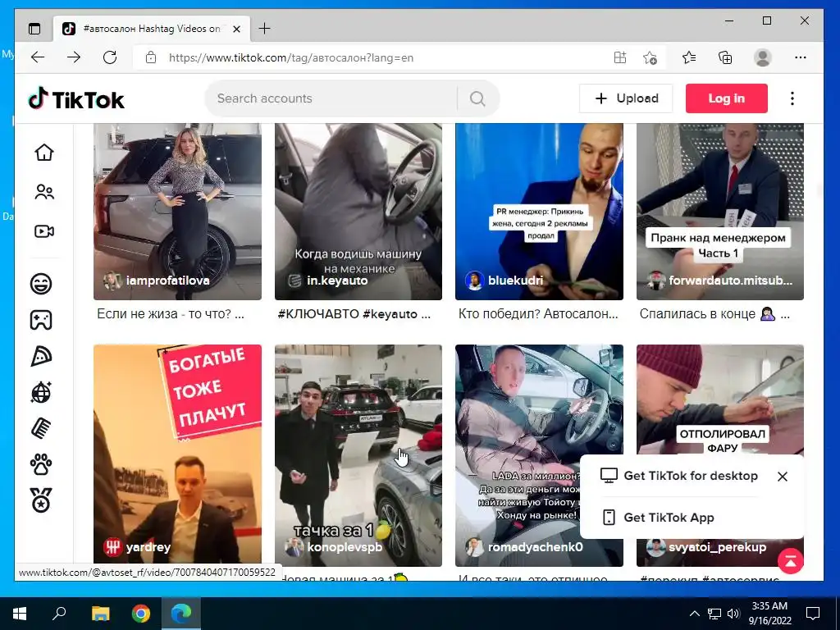Open the bluekudri video thumbnail

539,212
